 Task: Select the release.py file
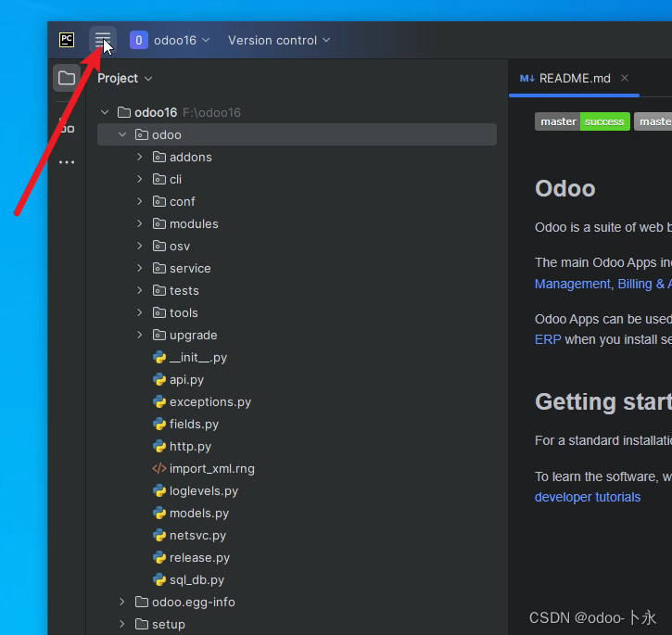[199, 558]
